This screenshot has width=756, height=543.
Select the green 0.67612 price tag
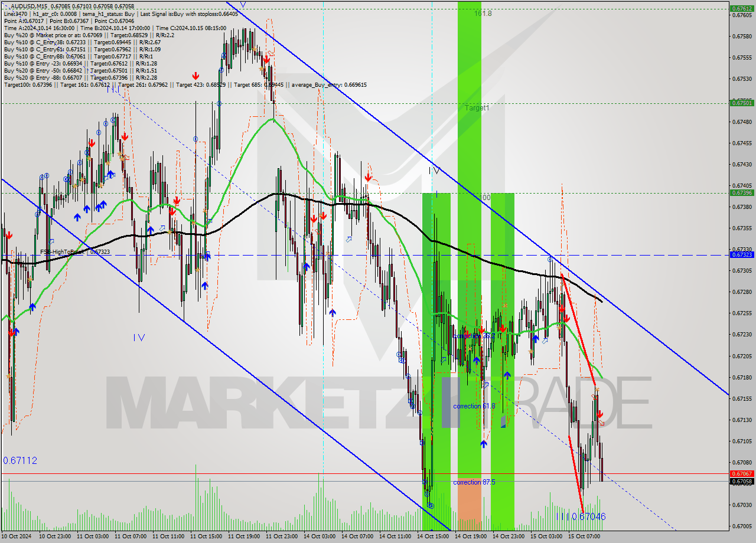point(742,9)
